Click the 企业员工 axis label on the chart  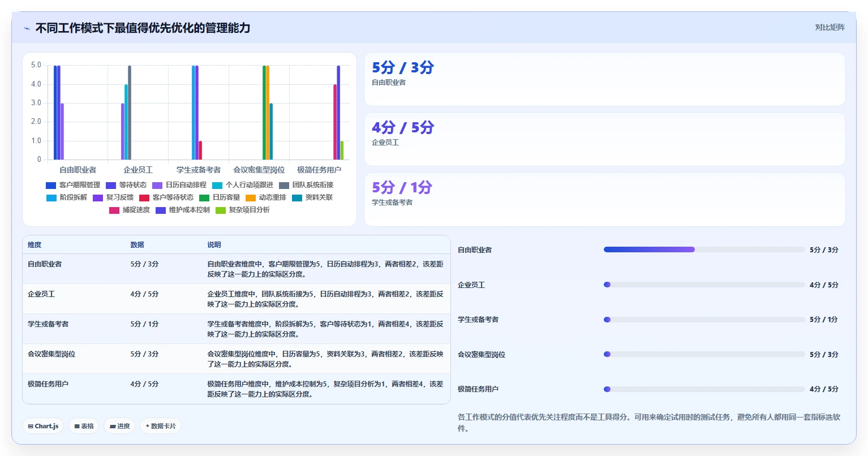click(x=138, y=170)
